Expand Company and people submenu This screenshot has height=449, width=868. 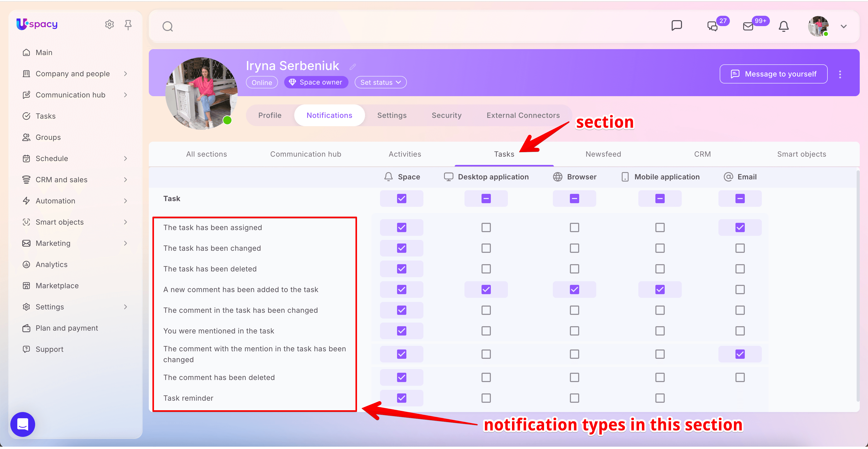coord(125,74)
